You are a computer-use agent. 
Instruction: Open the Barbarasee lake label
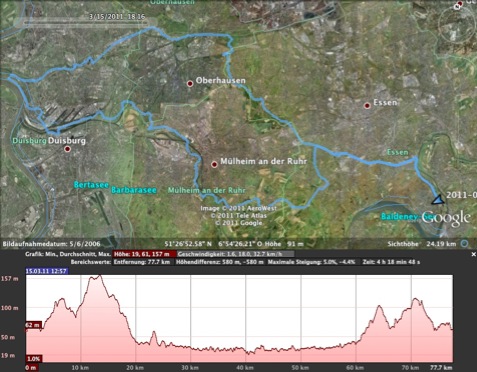134,190
